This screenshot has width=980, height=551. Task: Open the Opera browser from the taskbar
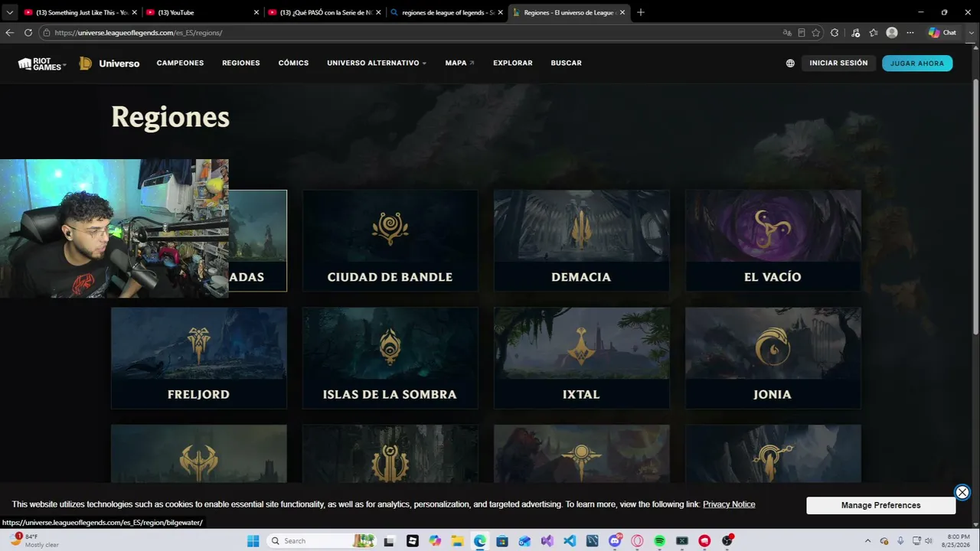click(637, 541)
